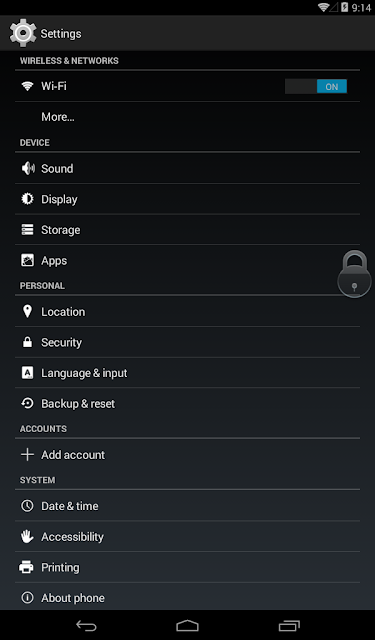Tap the Backup & reset icon

pos(27,403)
